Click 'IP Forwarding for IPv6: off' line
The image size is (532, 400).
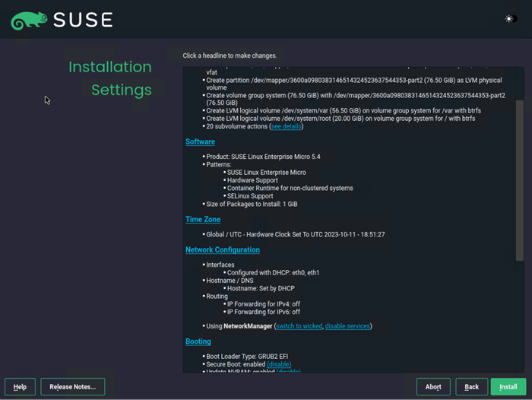click(x=264, y=312)
